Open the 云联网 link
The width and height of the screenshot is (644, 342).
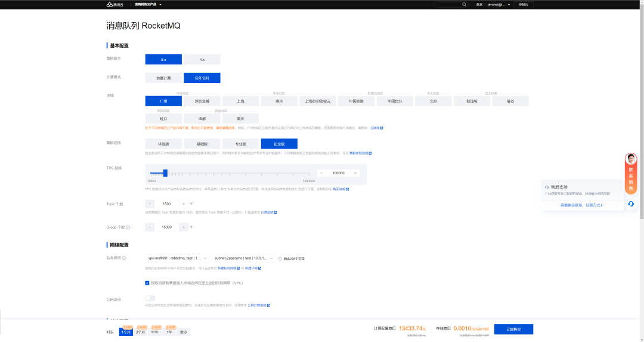click(x=377, y=128)
